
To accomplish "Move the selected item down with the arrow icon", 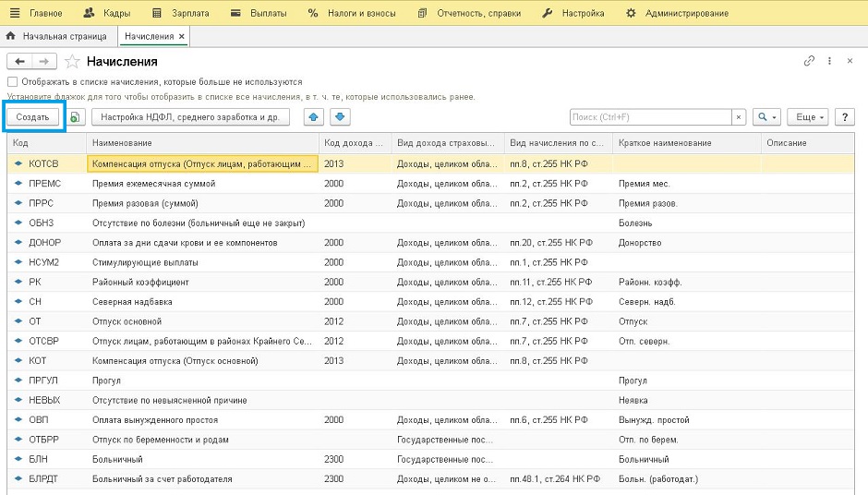I will coord(340,117).
